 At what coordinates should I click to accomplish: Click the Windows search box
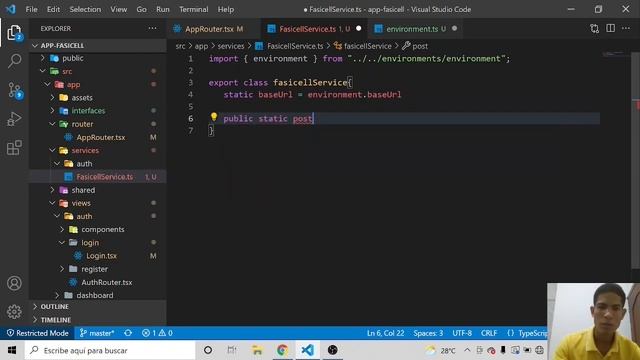coord(110,350)
